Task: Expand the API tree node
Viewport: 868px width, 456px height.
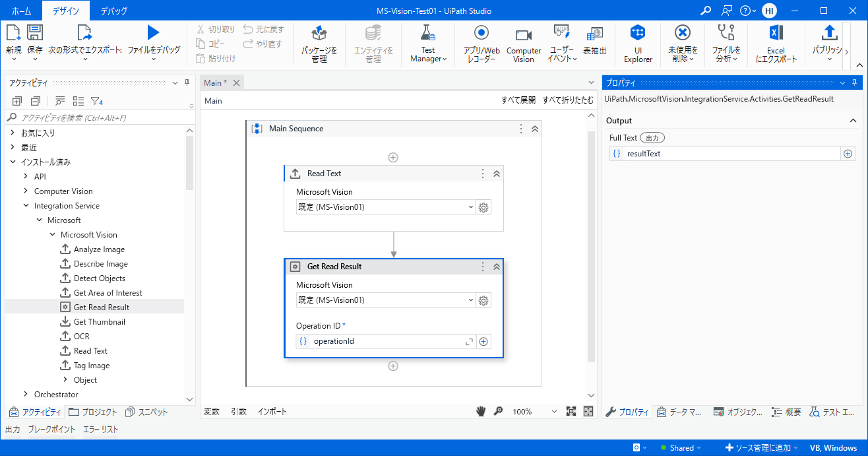Action: [x=26, y=176]
